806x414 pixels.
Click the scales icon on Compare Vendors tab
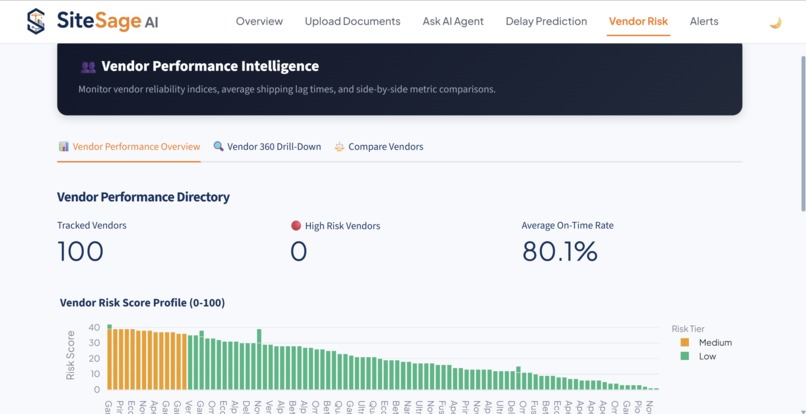tap(339, 147)
